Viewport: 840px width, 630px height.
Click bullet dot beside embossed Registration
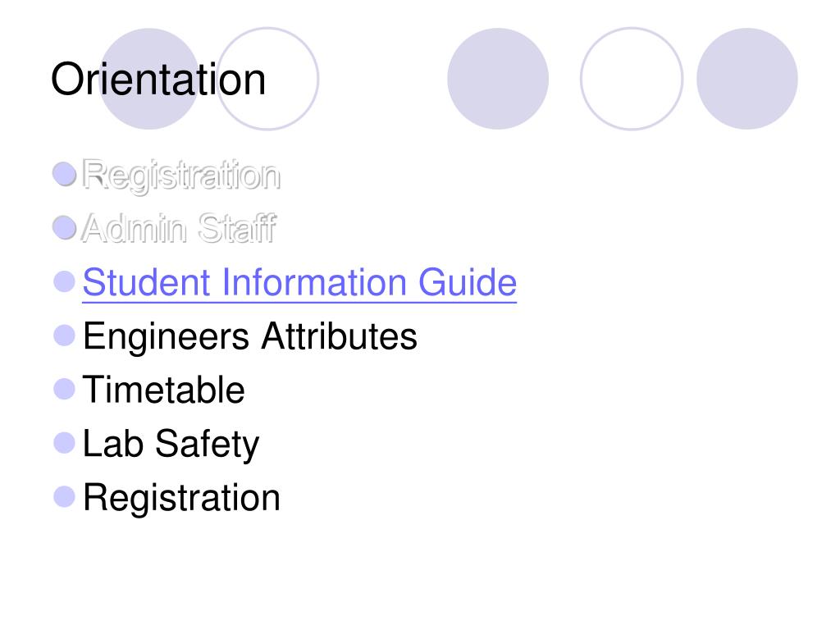[x=64, y=174]
